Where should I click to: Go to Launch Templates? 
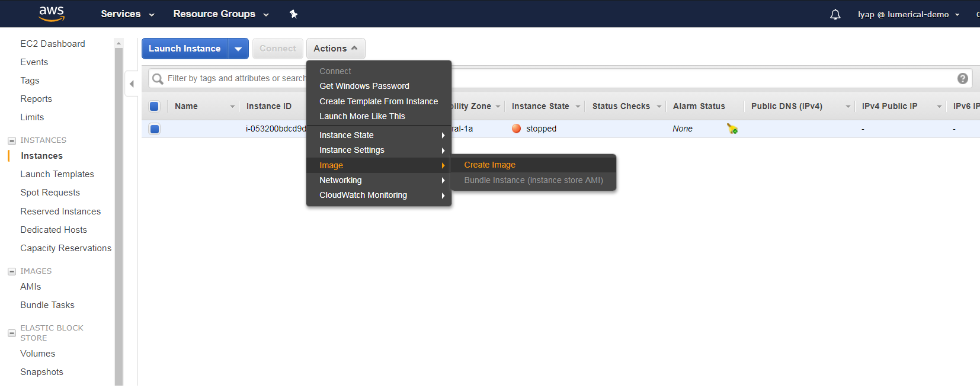[x=57, y=174]
